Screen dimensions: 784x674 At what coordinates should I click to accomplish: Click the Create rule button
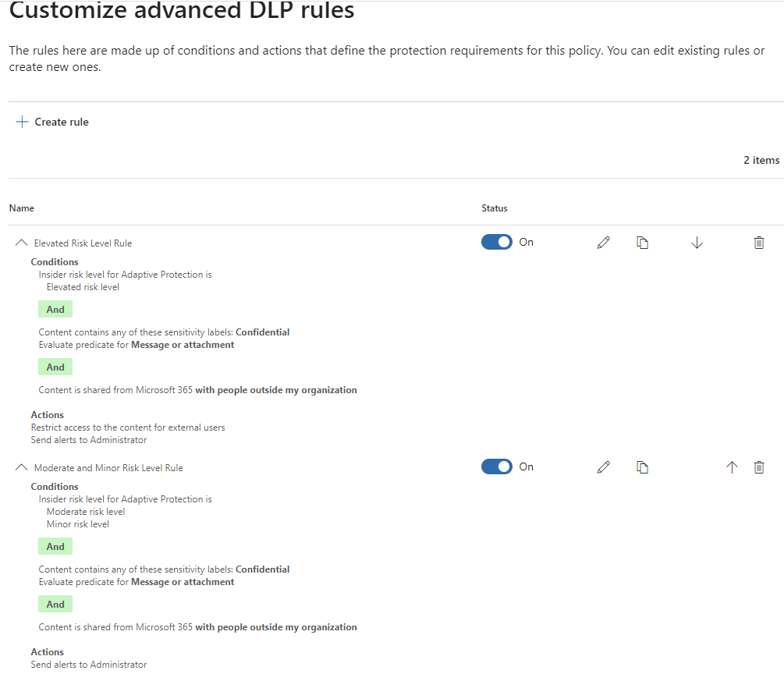click(x=61, y=122)
